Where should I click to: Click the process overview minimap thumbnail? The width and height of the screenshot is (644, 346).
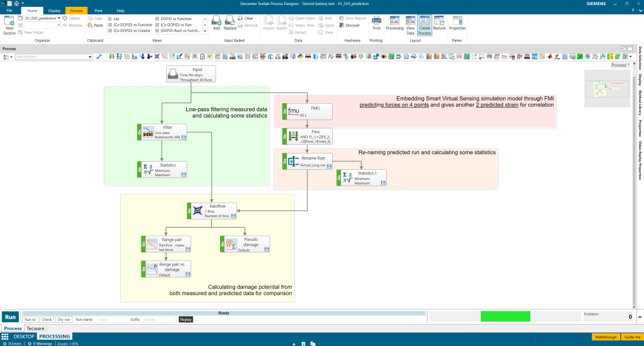(x=607, y=89)
